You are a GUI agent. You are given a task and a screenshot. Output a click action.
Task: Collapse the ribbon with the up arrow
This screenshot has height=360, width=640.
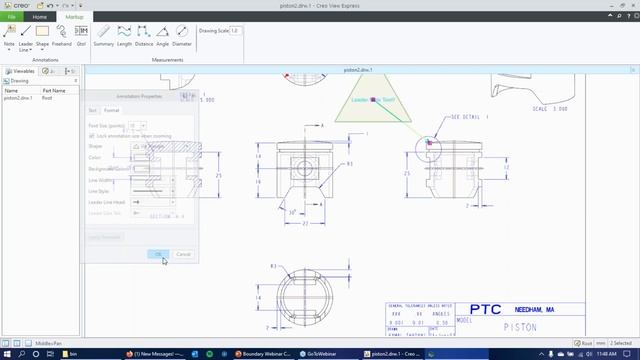(610, 16)
